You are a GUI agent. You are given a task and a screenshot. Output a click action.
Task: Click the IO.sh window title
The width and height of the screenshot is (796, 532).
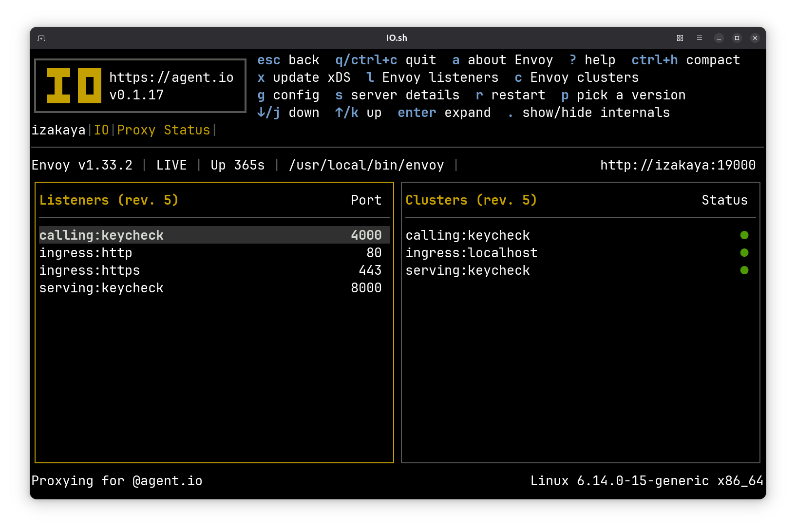coord(397,38)
